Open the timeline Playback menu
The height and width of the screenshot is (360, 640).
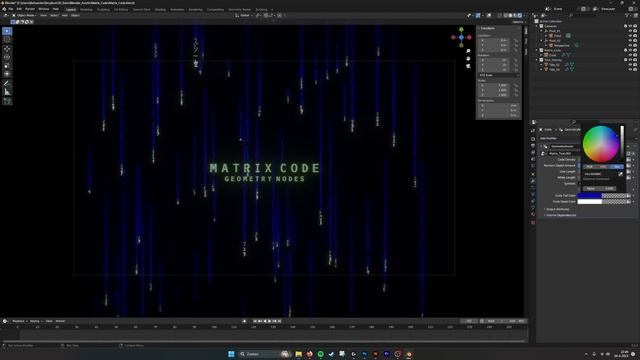[x=19, y=321]
